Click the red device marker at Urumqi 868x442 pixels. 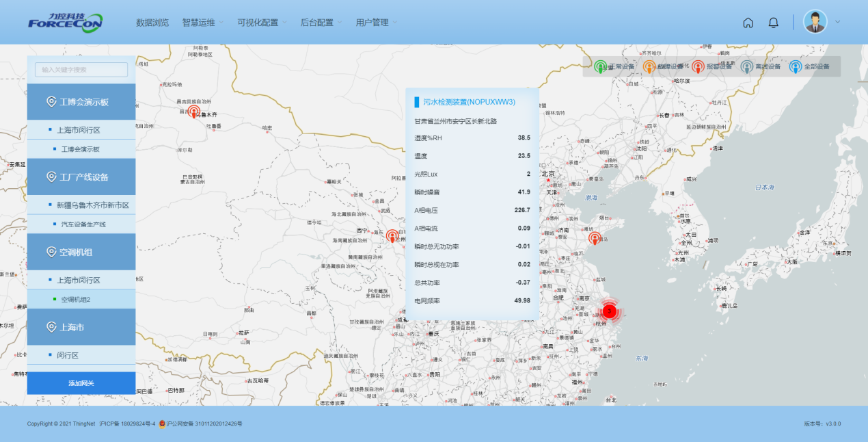[x=194, y=111]
